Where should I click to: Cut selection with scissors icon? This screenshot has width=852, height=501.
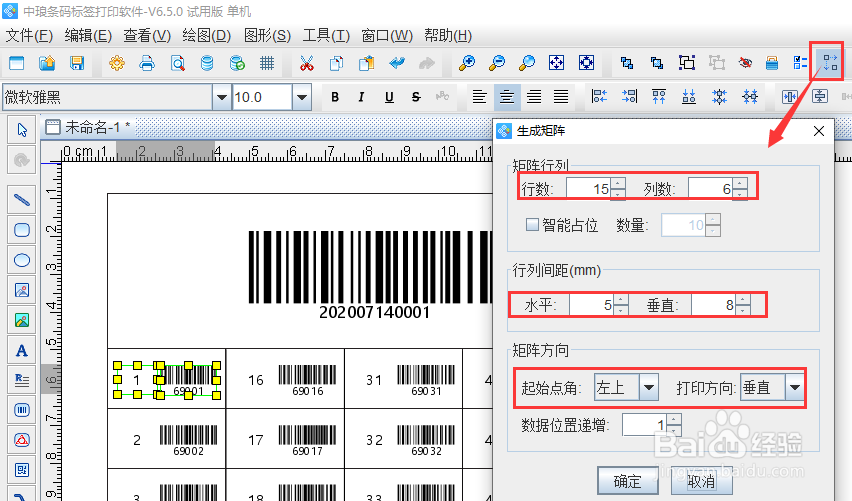[306, 64]
